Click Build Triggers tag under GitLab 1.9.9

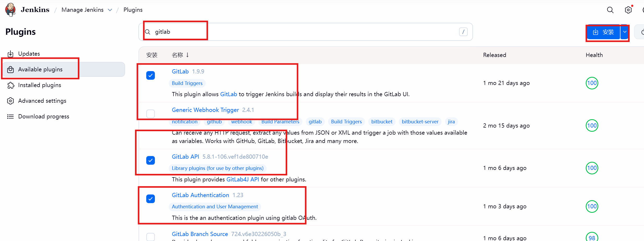pos(187,83)
